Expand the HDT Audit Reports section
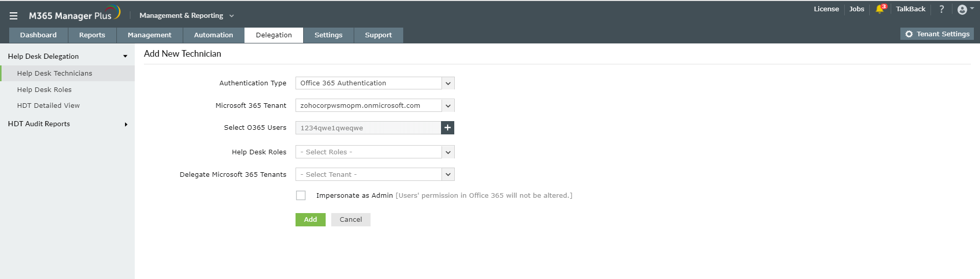The image size is (980, 279). 126,124
